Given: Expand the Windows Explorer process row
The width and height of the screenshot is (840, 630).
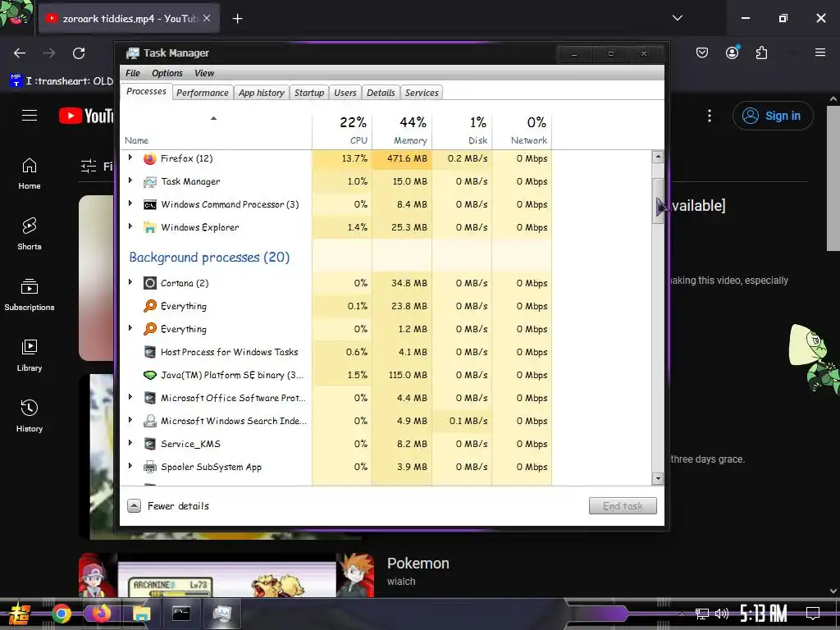Looking at the screenshot, I should pos(130,226).
